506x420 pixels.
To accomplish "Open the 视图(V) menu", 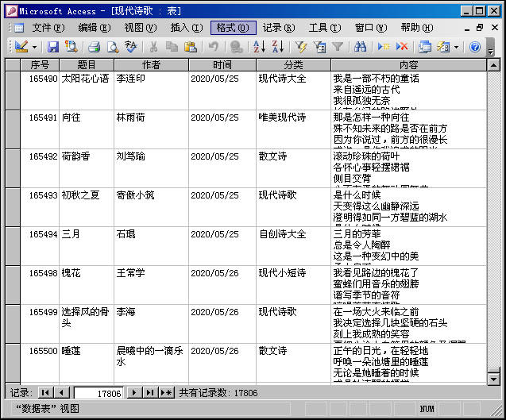I will click(x=141, y=28).
